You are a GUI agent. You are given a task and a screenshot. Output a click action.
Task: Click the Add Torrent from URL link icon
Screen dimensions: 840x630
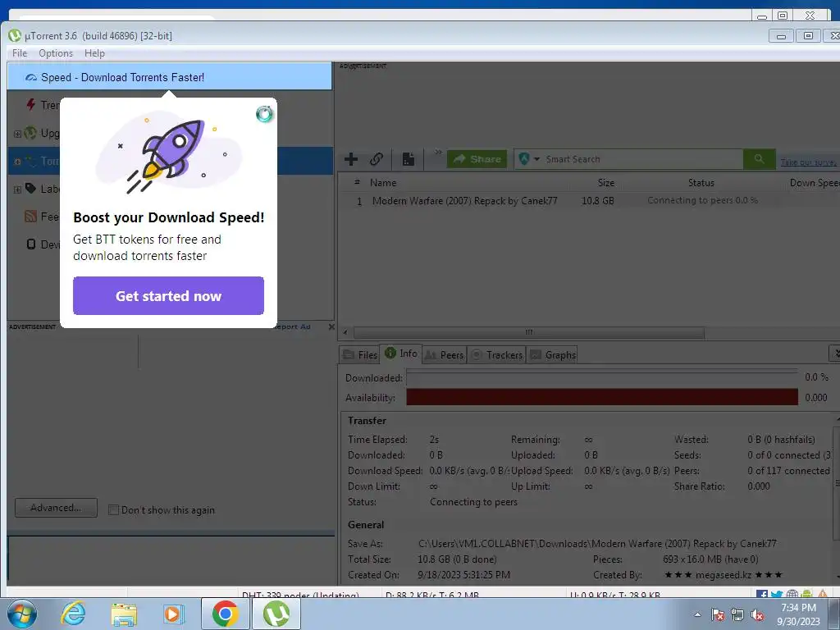pos(377,159)
